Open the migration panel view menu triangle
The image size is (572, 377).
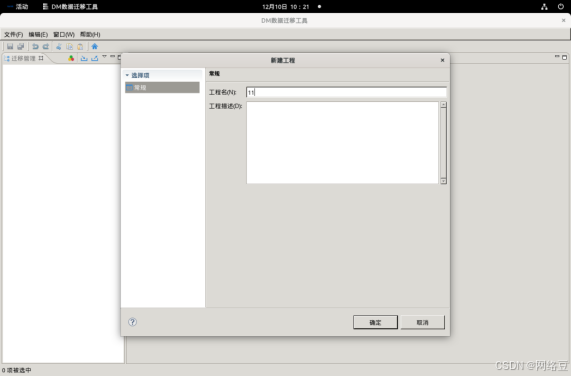[x=104, y=57]
